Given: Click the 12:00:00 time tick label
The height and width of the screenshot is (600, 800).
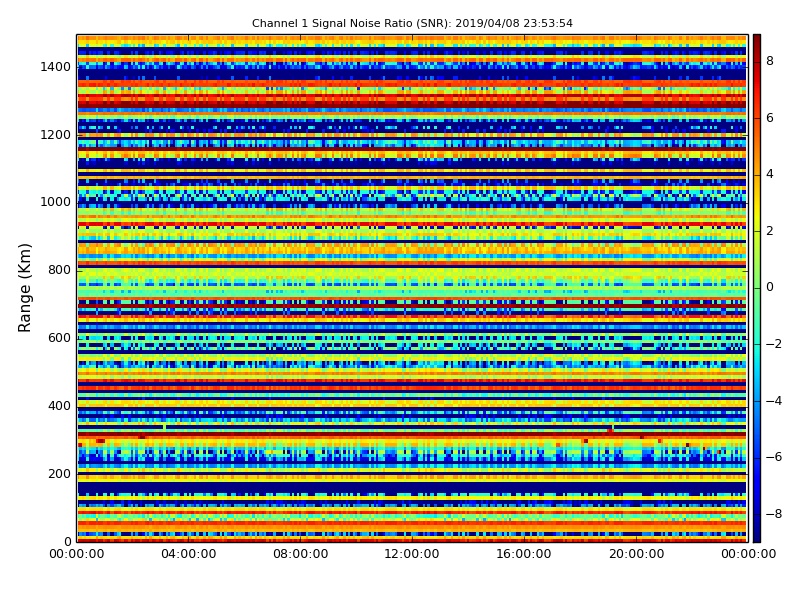Looking at the screenshot, I should pos(412,554).
